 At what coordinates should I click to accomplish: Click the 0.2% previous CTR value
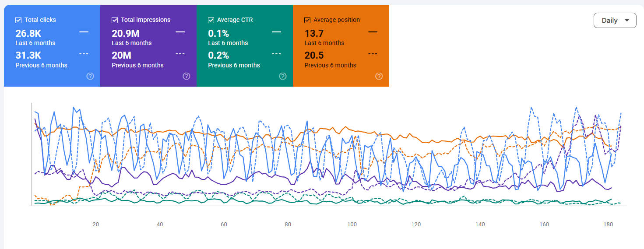point(218,56)
